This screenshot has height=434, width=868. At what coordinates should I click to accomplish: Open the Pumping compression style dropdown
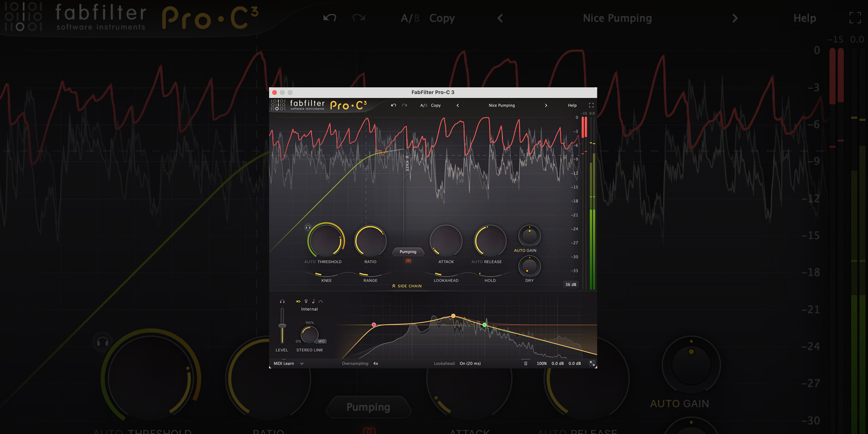pos(408,252)
